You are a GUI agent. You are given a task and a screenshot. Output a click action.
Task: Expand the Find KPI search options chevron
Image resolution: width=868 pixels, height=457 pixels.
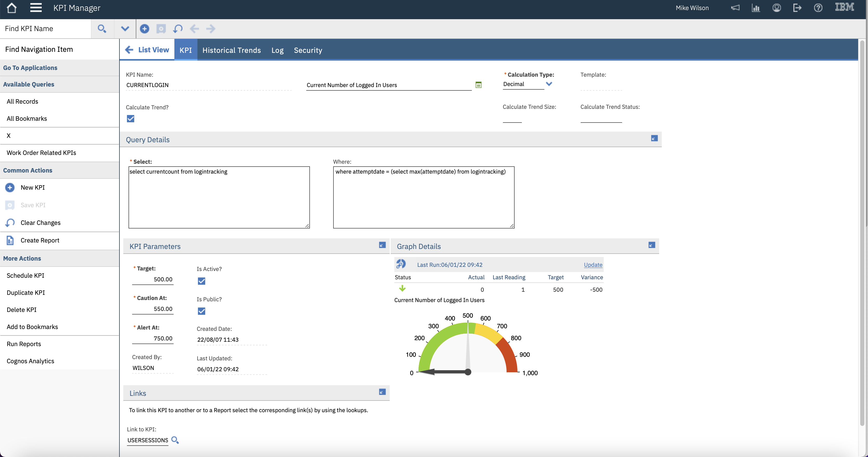(125, 29)
